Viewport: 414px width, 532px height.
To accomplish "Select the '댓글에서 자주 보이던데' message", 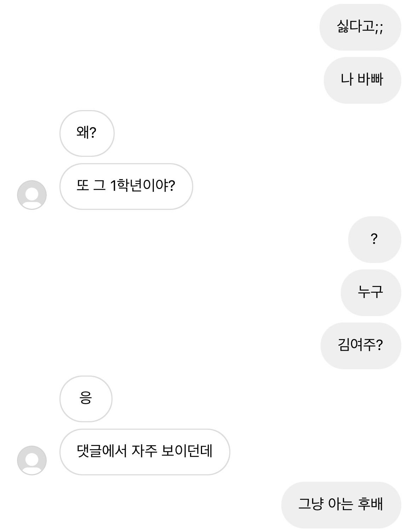I will (144, 452).
